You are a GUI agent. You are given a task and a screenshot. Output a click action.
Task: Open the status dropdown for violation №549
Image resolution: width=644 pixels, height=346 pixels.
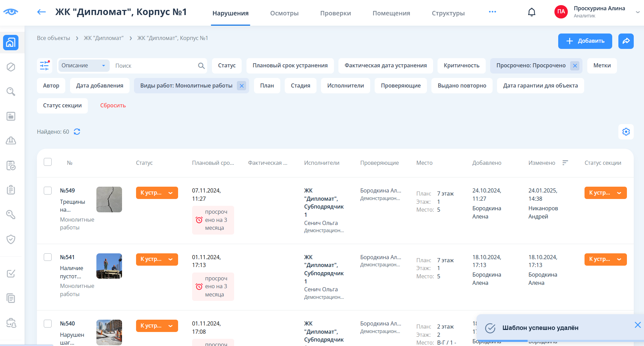pyautogui.click(x=157, y=193)
